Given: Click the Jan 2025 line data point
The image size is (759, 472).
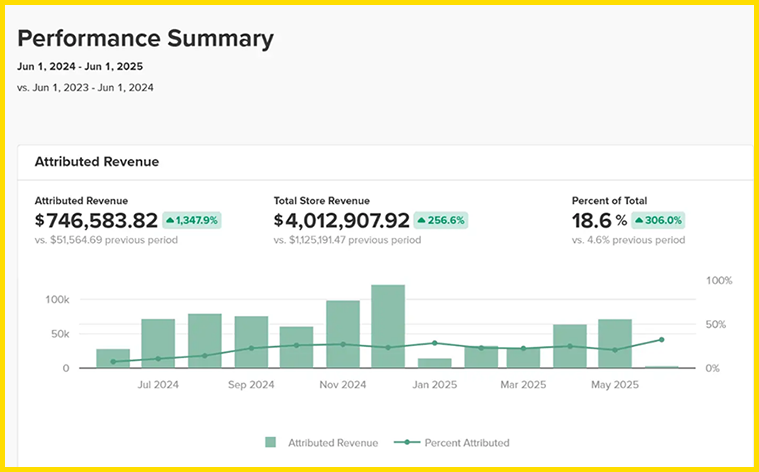Looking at the screenshot, I should click(435, 343).
